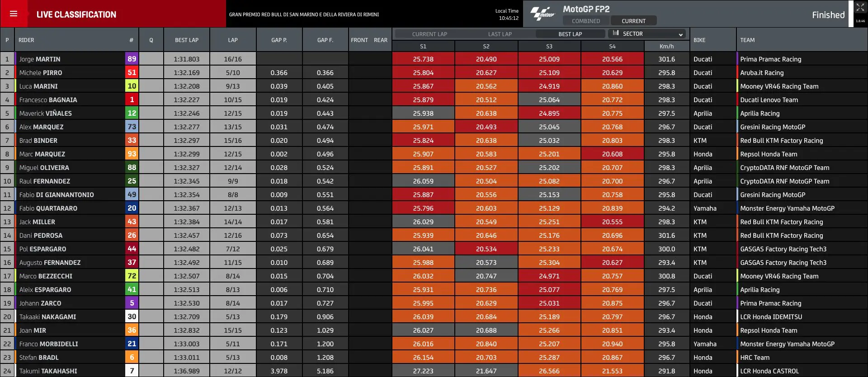This screenshot has width=868, height=377.
Task: Select rider Fabio QUARTARARO
Action: pos(48,208)
